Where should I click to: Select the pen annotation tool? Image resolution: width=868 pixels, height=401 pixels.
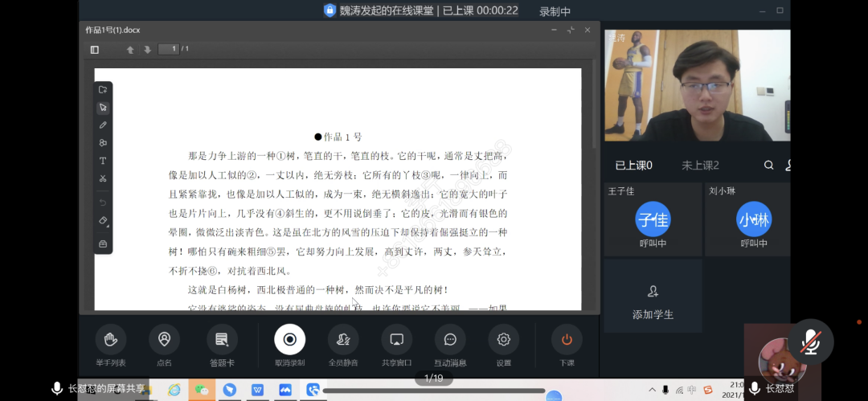103,125
